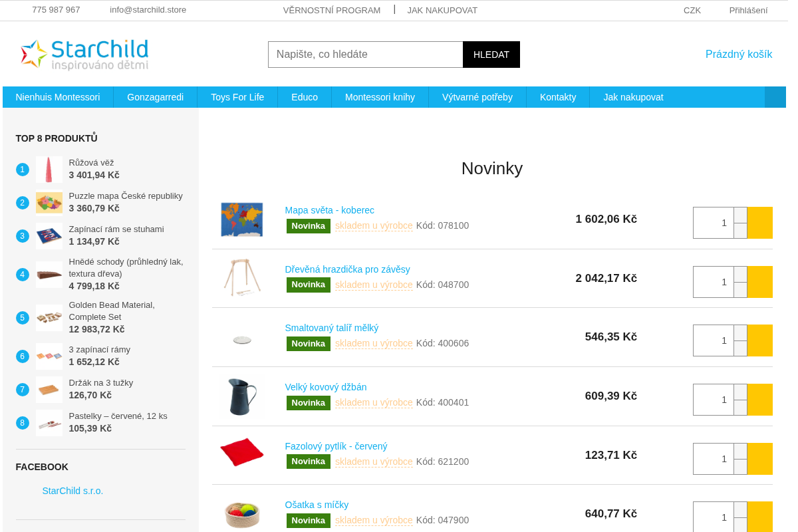Open StarChild s.r.o. Facebook link
798x532 pixels.
coord(72,491)
